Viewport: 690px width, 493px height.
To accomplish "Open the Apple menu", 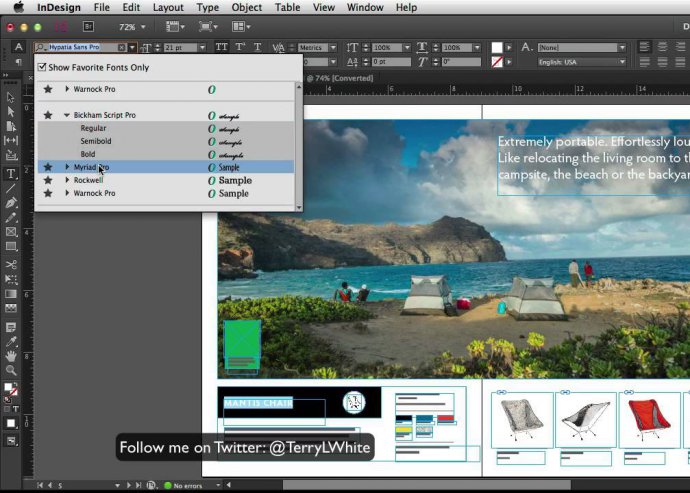I will pos(18,7).
